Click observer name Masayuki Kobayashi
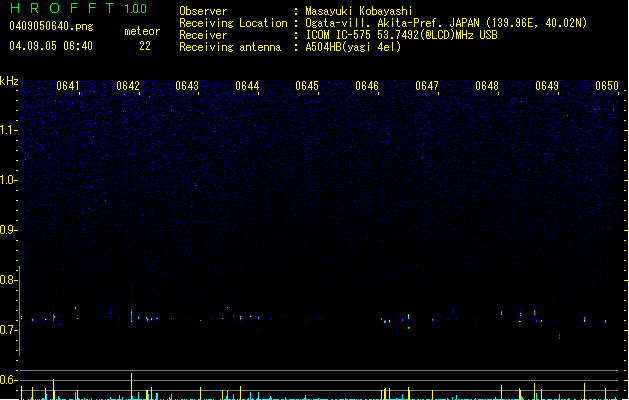The image size is (629, 400). click(359, 11)
